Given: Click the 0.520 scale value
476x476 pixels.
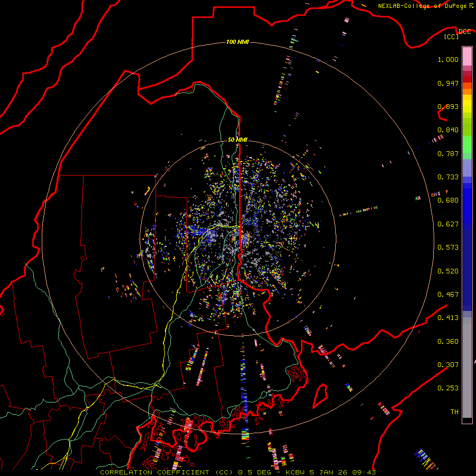Looking at the screenshot, I should click(x=448, y=271).
